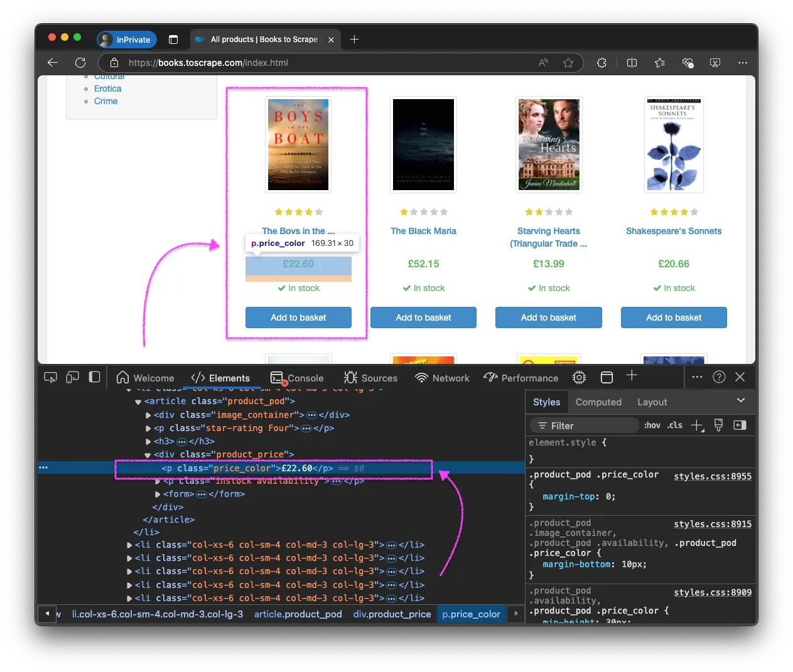This screenshot has height=672, width=793.
Task: Switch to Elements tab
Action: click(x=220, y=378)
